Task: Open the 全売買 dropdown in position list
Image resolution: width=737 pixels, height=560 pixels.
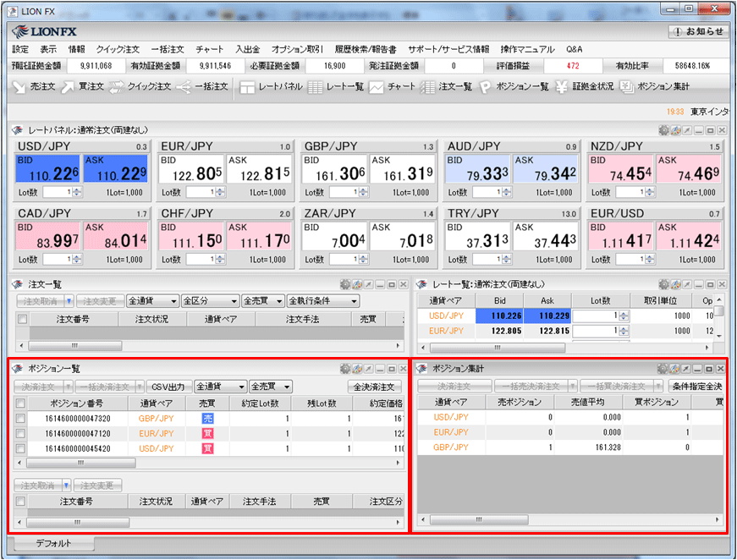Action: click(x=271, y=387)
